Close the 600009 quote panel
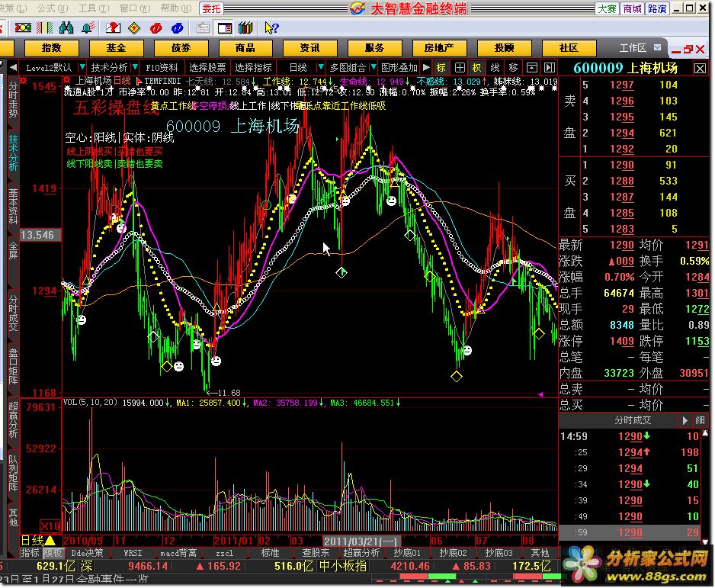Viewport: 715px width, 588px height. [x=700, y=69]
